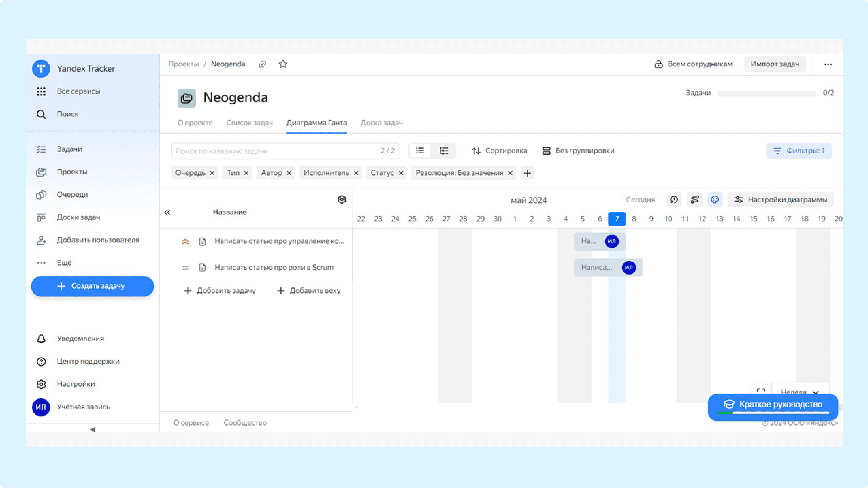The width and height of the screenshot is (868, 488).
Task: Open the Краткое руководство guide button
Action: coord(773,407)
